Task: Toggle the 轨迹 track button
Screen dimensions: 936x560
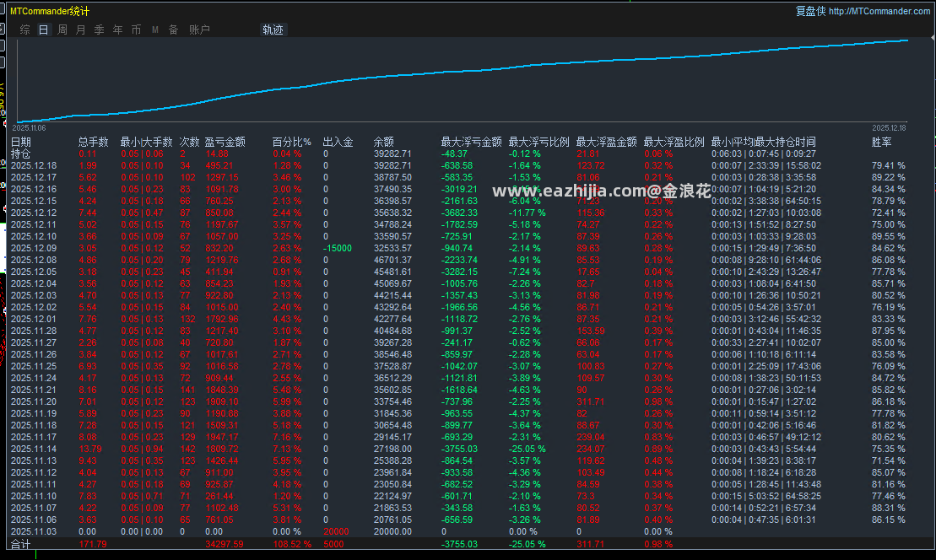Action: (273, 30)
